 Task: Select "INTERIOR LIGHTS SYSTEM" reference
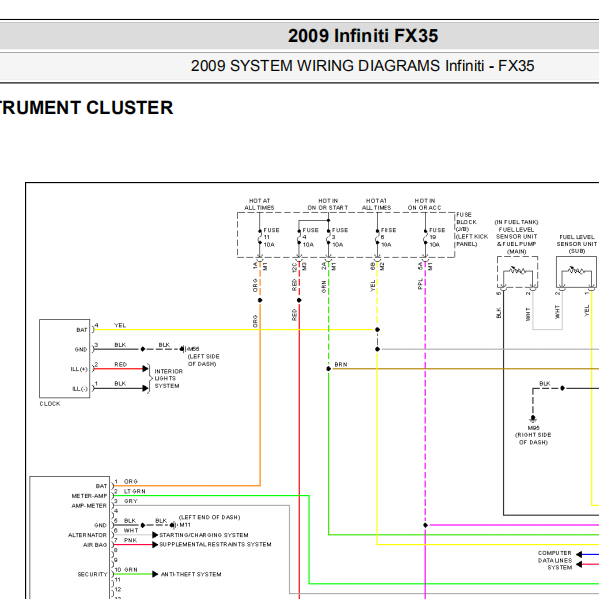(168, 379)
